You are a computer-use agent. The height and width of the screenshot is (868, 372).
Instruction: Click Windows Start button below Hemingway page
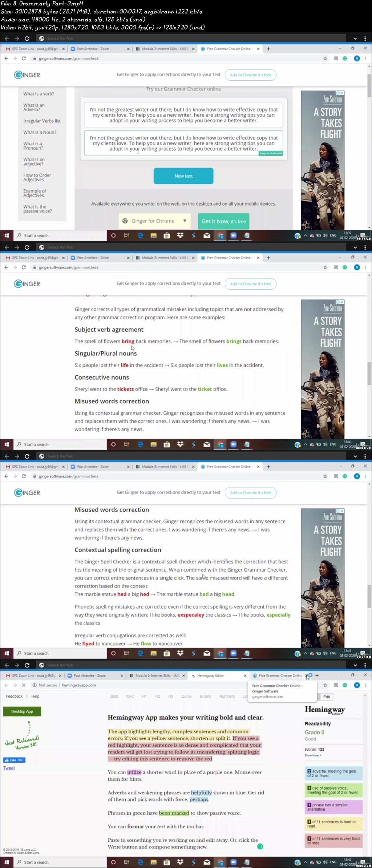click(x=7, y=862)
